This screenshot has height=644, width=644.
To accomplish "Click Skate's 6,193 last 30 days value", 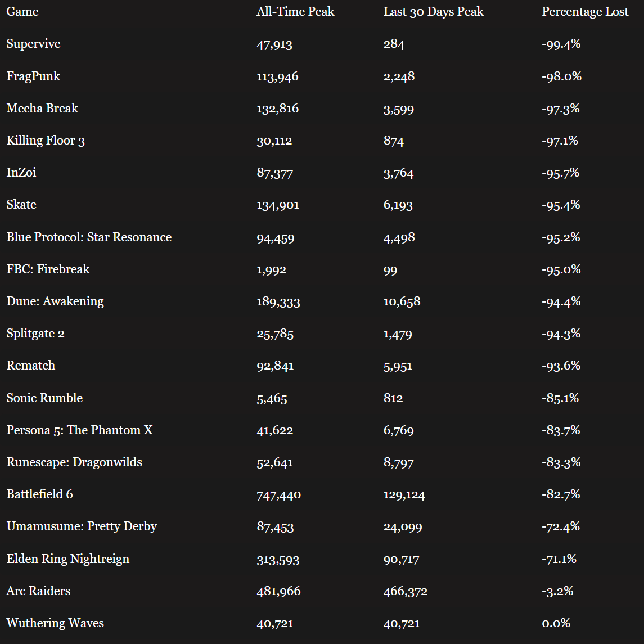I will click(398, 205).
